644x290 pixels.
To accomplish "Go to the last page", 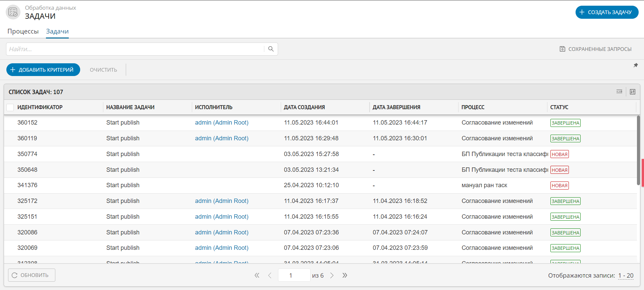I will click(x=345, y=275).
